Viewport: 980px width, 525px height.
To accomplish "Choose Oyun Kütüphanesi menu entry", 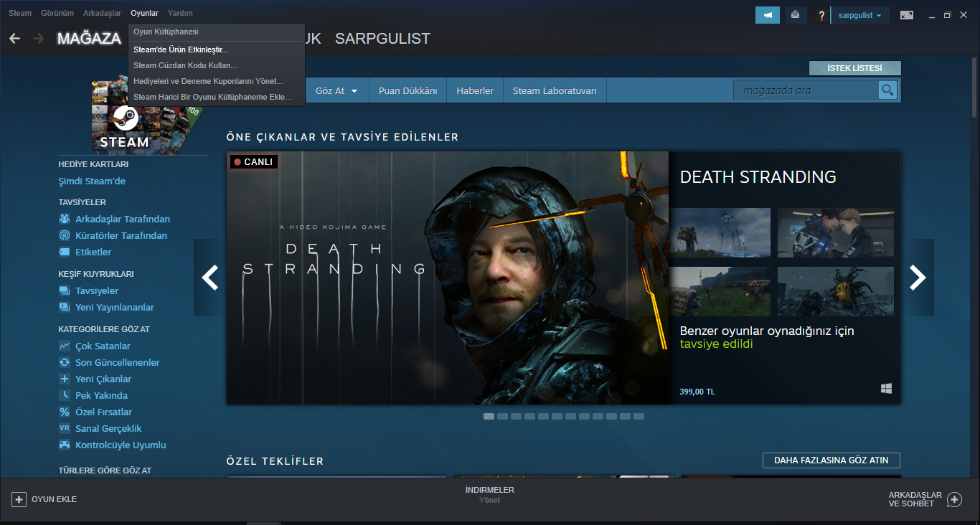I will tap(217, 32).
